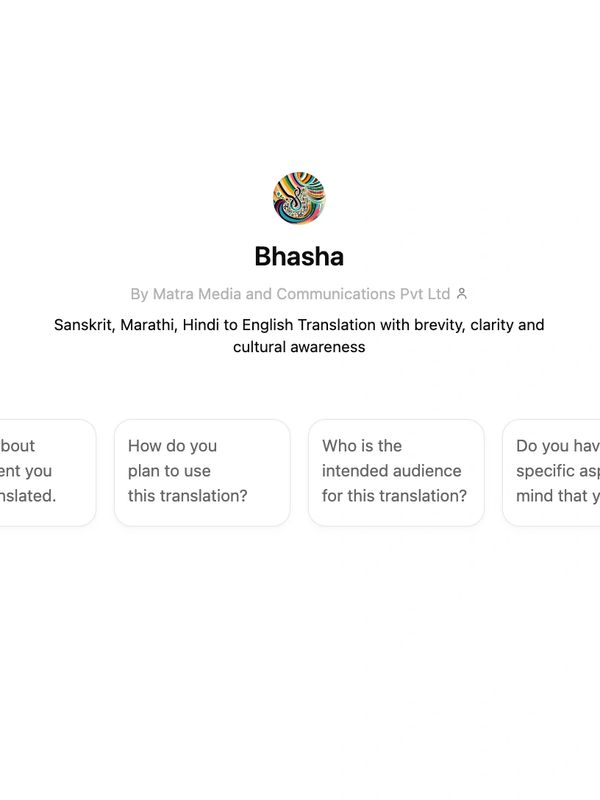Image resolution: width=600 pixels, height=800 pixels.
Task: Click the word "Sanskrit" in the description
Action: point(83,324)
